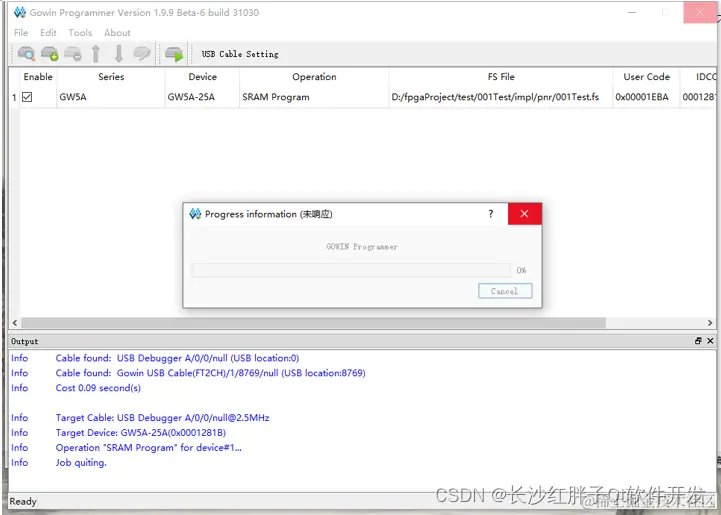Click the 'Target Device: GW5A-25A' log line
721x515 pixels.
tap(141, 433)
